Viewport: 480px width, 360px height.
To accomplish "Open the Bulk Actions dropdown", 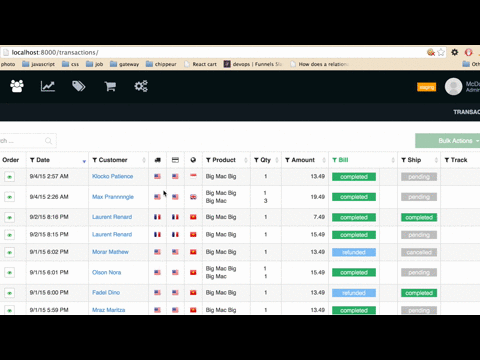I will pos(447,141).
